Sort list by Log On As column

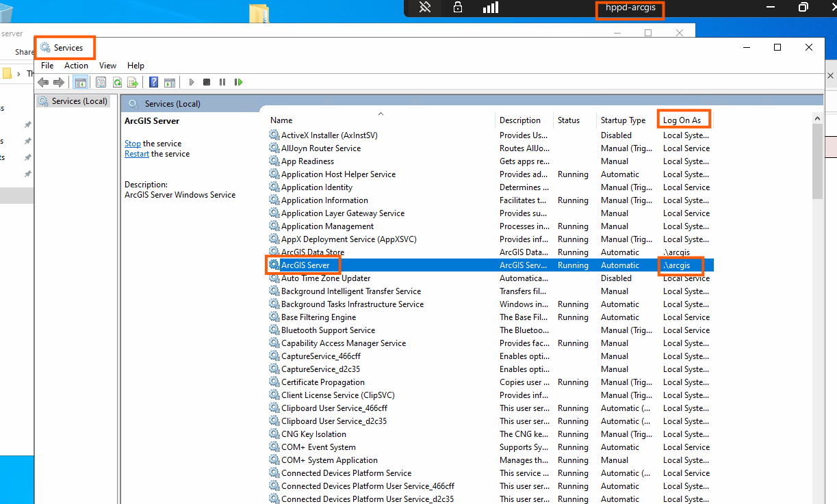[x=682, y=120]
